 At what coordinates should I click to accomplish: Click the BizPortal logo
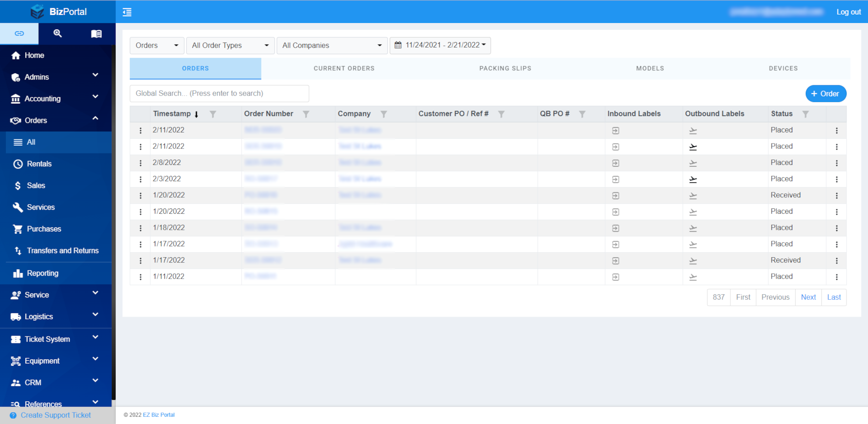pos(58,11)
